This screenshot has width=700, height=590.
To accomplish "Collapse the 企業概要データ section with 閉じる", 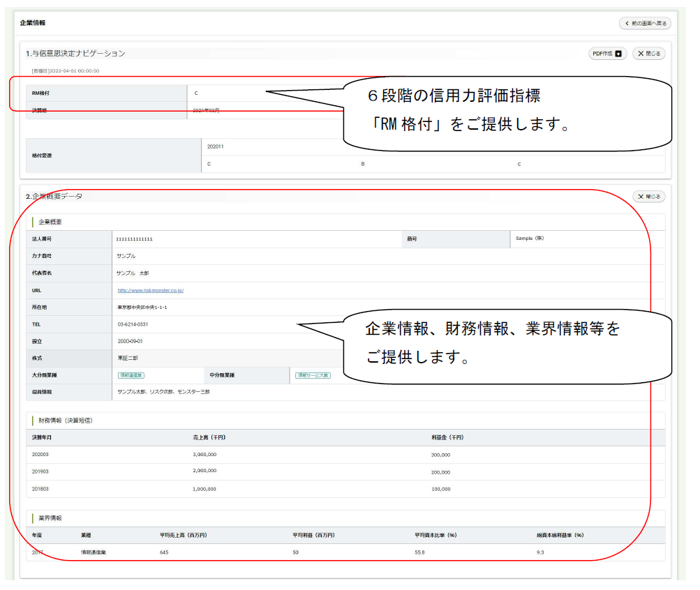I will 648,197.
